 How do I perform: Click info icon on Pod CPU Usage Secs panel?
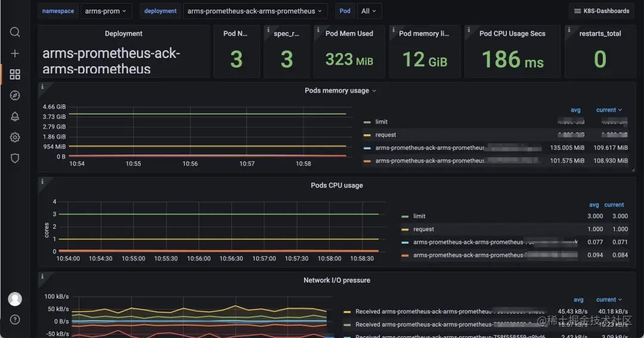469,30
